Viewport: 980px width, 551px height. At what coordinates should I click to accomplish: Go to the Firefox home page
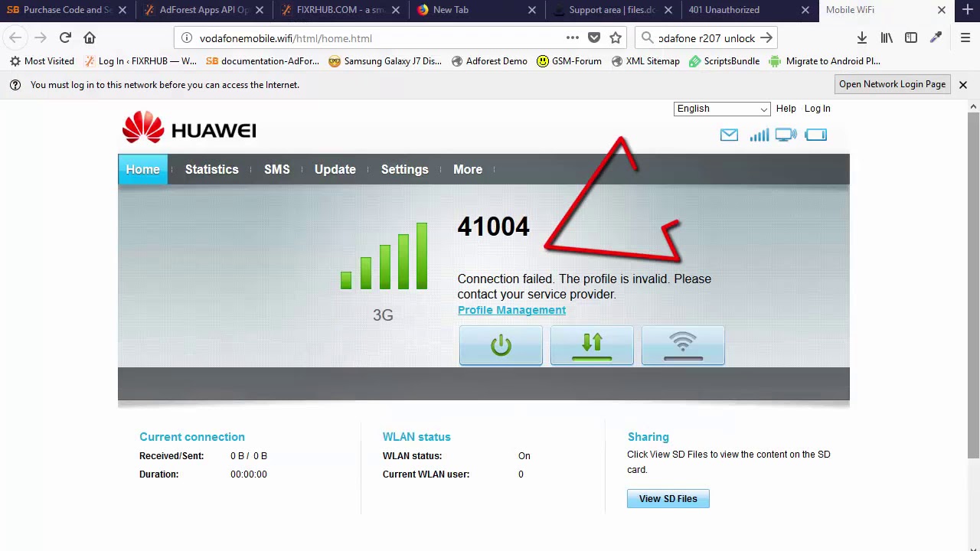[x=90, y=37]
